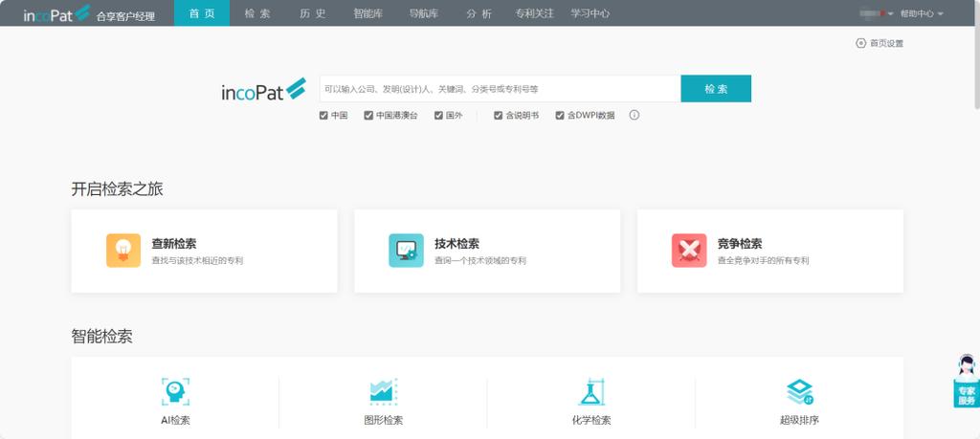Click the 智能检索 heading

pos(101,337)
